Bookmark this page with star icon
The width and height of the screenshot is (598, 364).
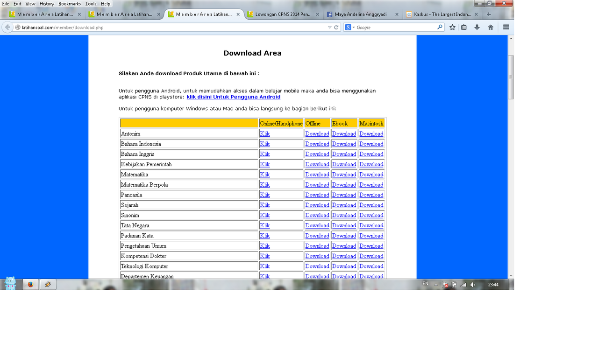tap(452, 27)
